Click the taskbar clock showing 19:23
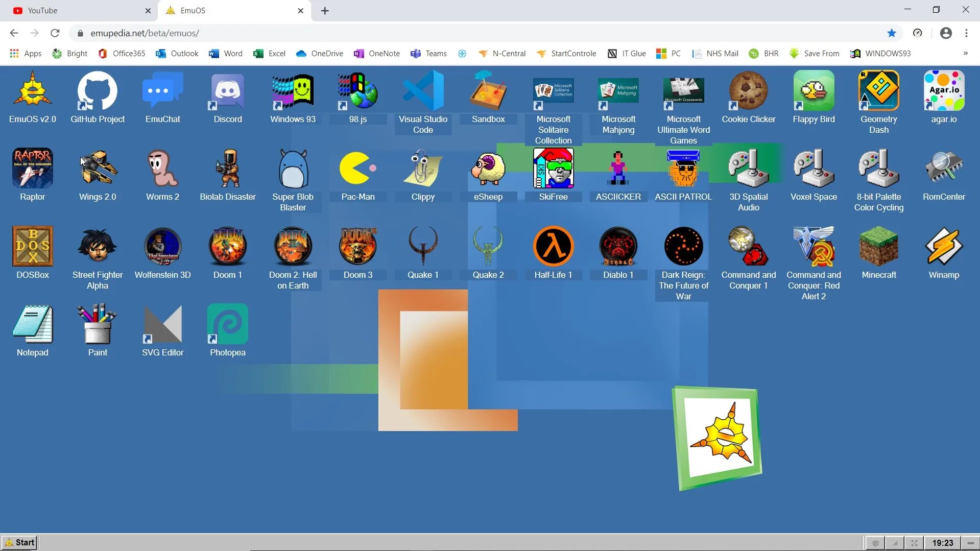The height and width of the screenshot is (551, 980). point(942,543)
